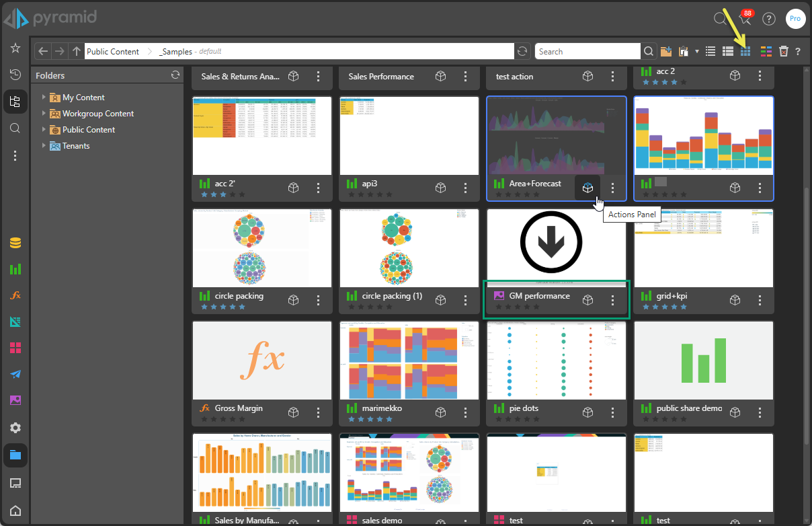This screenshot has width=812, height=526.
Task: Open the Favorites star in left sidebar
Action: (x=15, y=48)
